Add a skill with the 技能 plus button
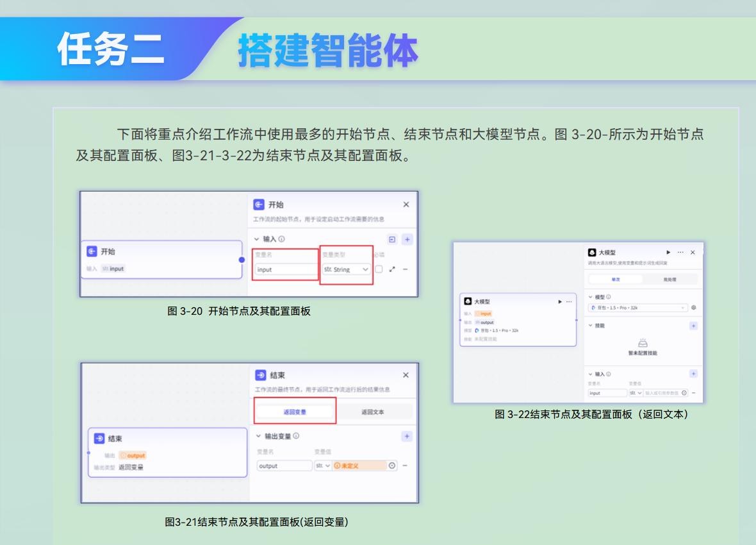Screen dimensions: 756x545 693,326
